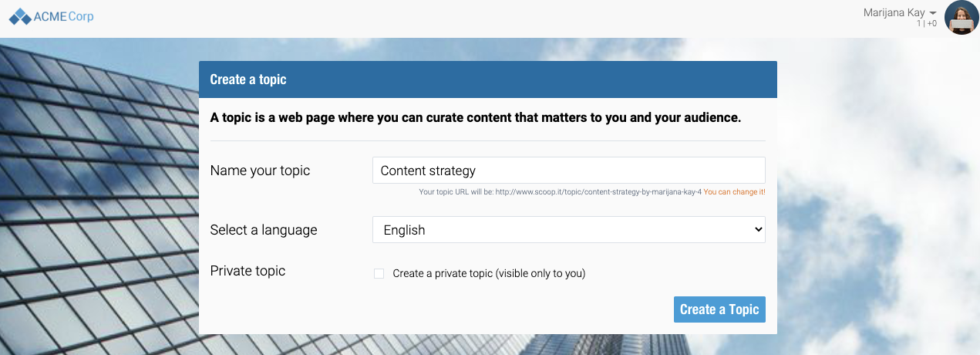This screenshot has height=355, width=980.
Task: Open the Marijana Kay username menu
Action: click(x=894, y=12)
